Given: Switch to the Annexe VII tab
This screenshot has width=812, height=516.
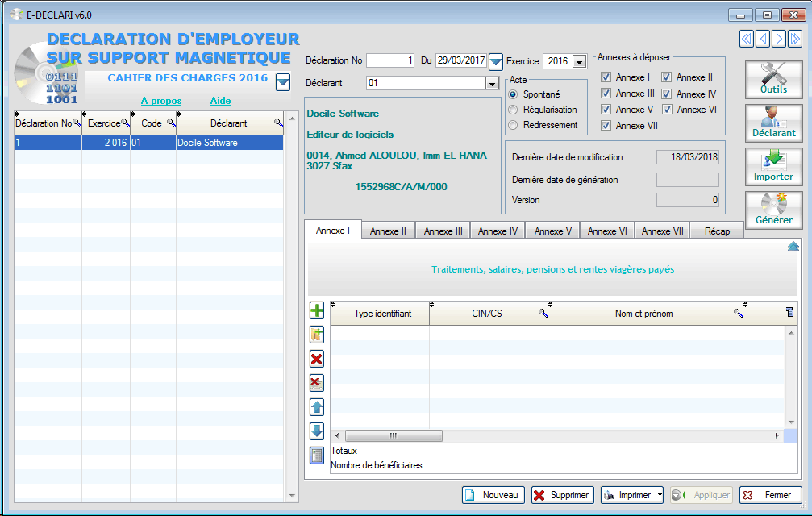Looking at the screenshot, I should click(x=662, y=231).
